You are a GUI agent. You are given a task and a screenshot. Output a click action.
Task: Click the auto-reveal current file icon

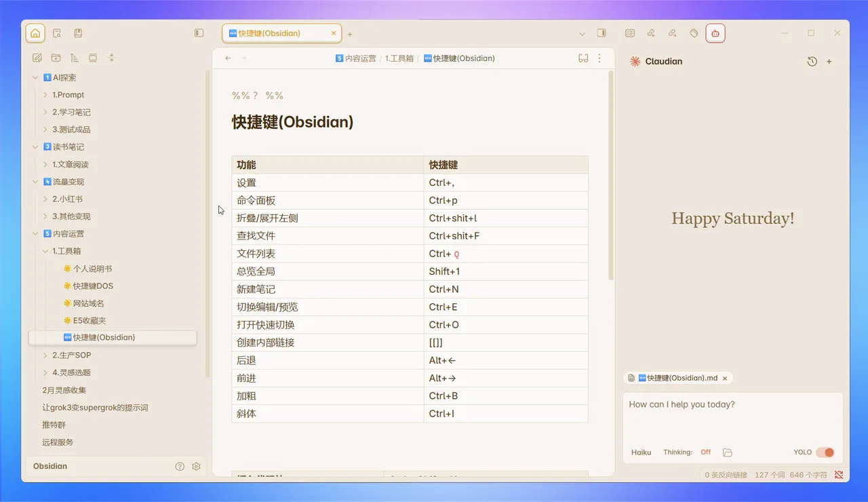click(x=93, y=58)
